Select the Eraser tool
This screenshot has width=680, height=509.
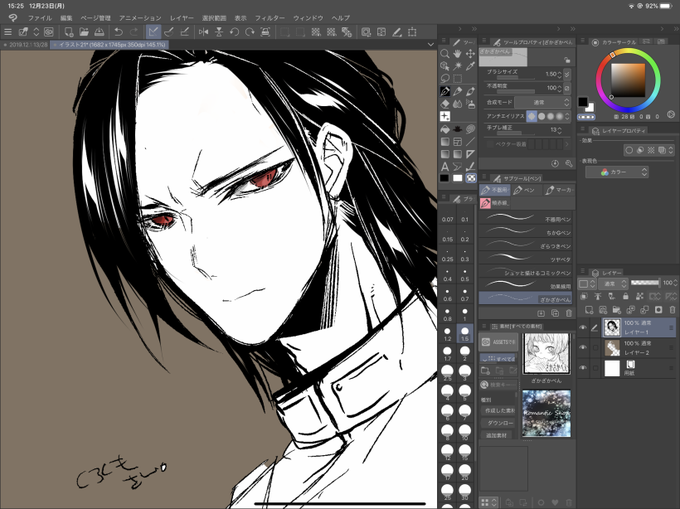[445, 104]
